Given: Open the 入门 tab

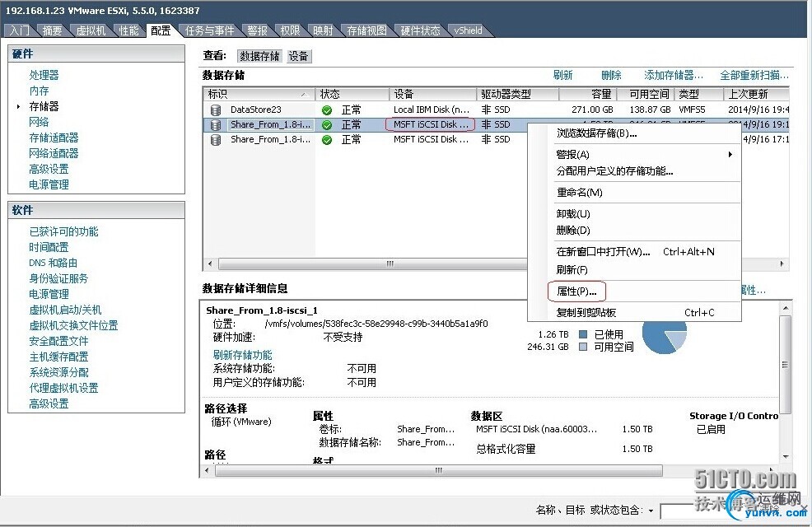Looking at the screenshot, I should [20, 30].
